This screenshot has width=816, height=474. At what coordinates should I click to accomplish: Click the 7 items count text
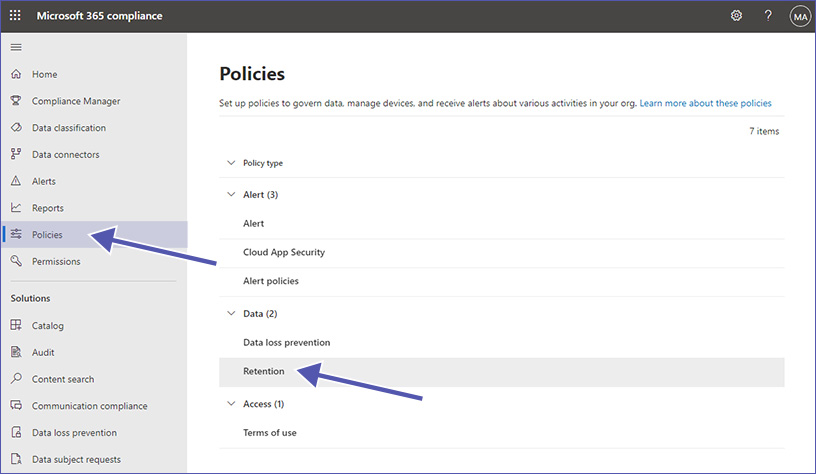click(x=764, y=131)
